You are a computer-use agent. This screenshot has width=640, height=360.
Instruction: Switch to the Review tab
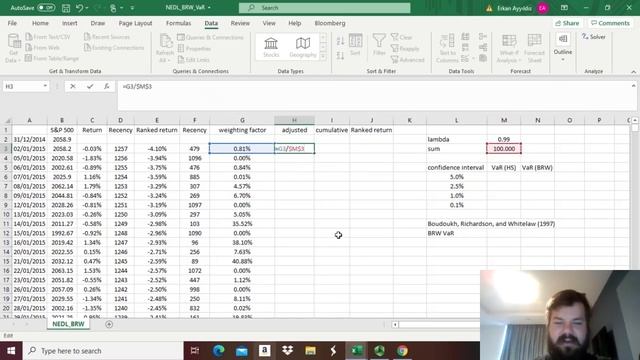coord(240,23)
